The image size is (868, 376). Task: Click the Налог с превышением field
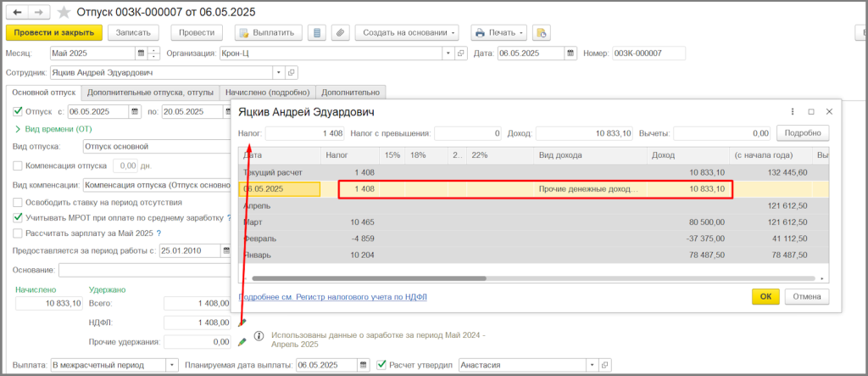tap(468, 133)
